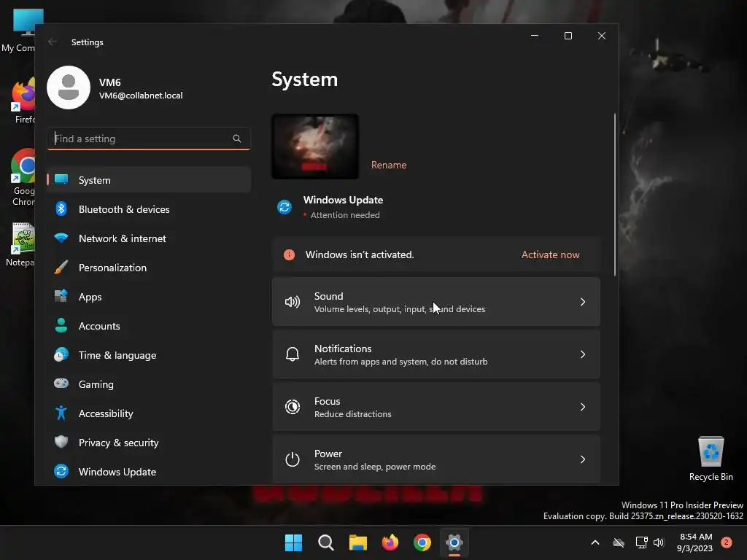Open notification badge showing 2
747x560 pixels.
pyautogui.click(x=726, y=542)
